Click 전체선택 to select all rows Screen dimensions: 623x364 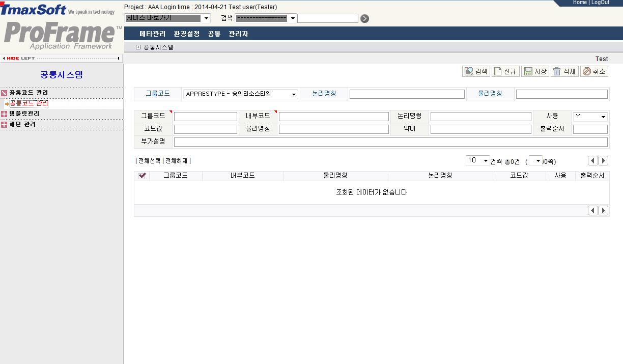coord(150,161)
